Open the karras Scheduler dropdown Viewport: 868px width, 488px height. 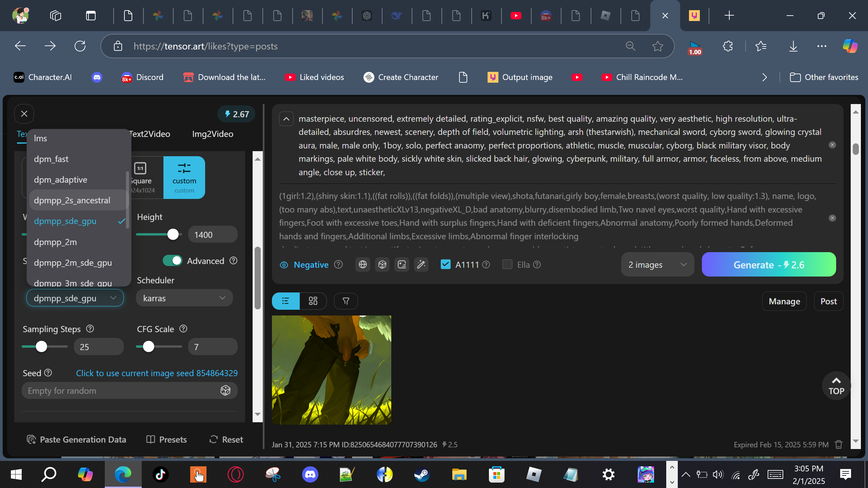coord(184,298)
